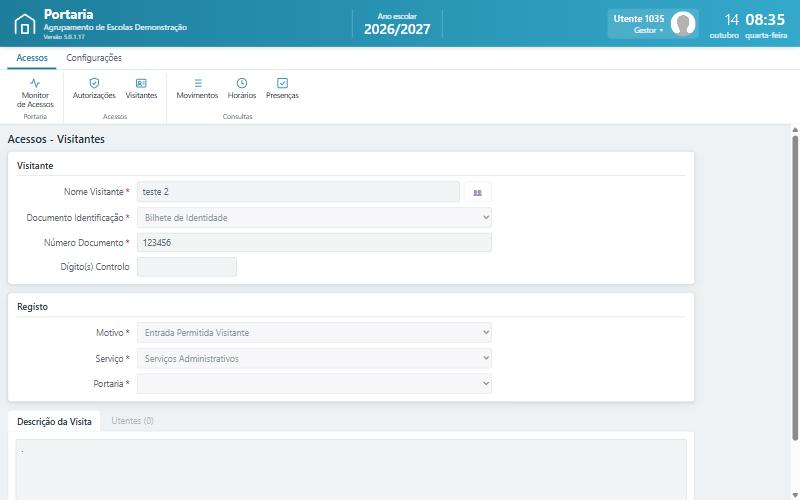The width and height of the screenshot is (800, 500).
Task: Select the Descrição da Visita tab
Action: [54, 421]
